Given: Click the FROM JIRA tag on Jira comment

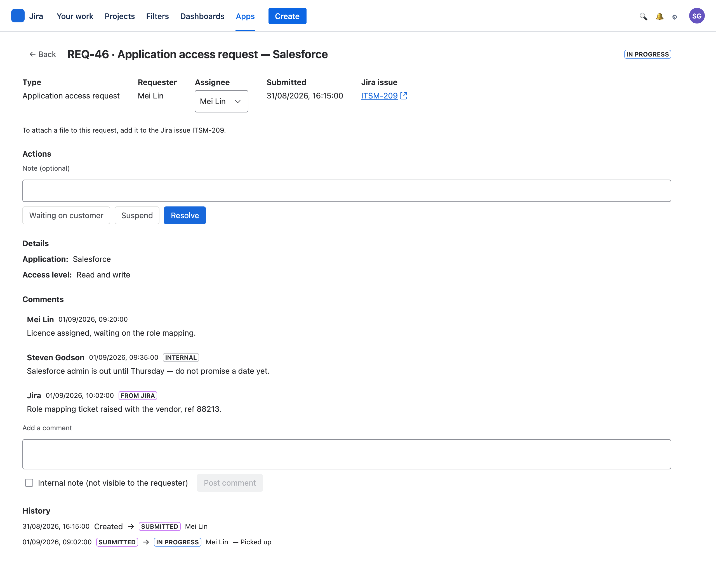Looking at the screenshot, I should [x=138, y=396].
